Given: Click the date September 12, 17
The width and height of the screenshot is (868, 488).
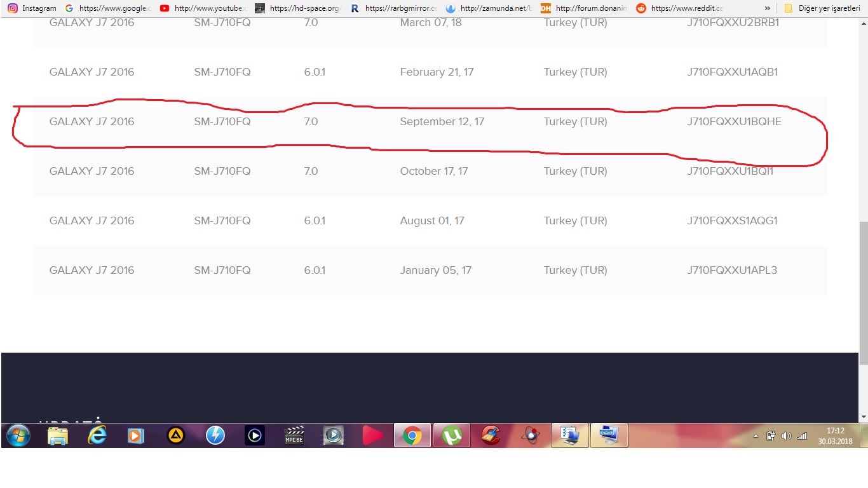Looking at the screenshot, I should coord(442,121).
